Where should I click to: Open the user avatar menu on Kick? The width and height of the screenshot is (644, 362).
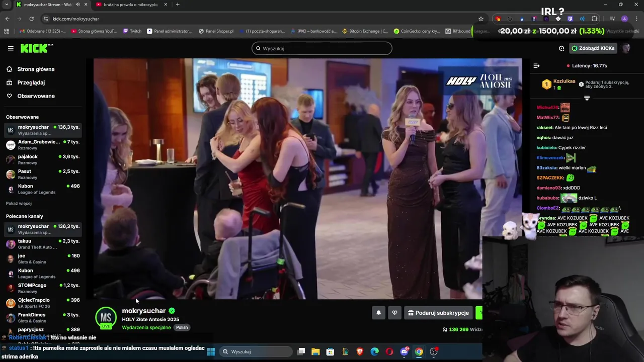tap(626, 48)
